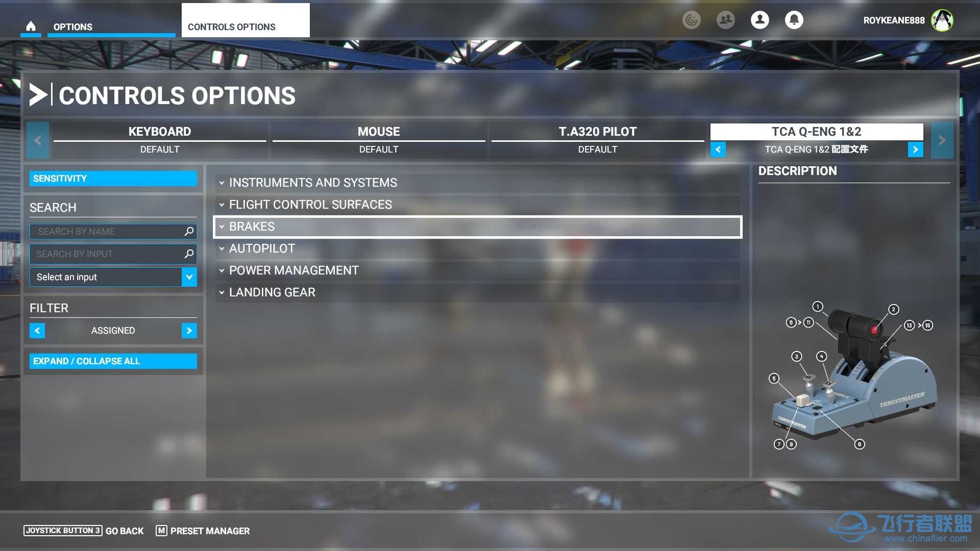Click the profile/account icon

tap(760, 20)
